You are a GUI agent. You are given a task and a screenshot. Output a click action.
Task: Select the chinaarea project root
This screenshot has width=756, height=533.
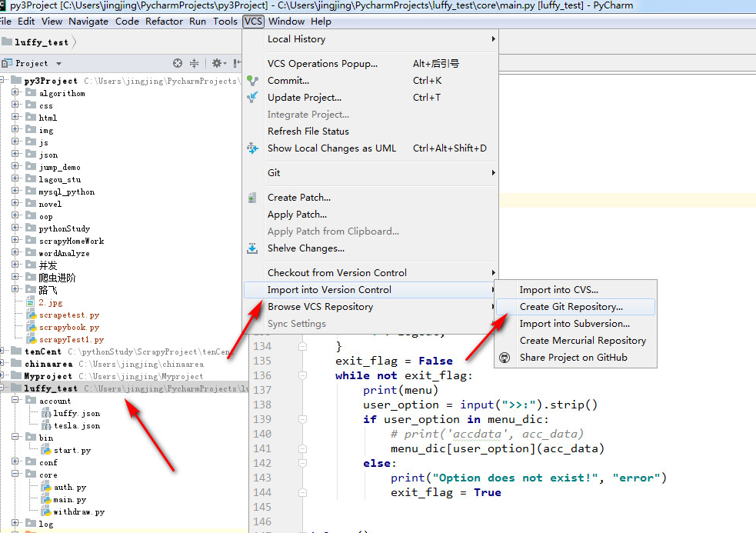[x=125, y=364]
